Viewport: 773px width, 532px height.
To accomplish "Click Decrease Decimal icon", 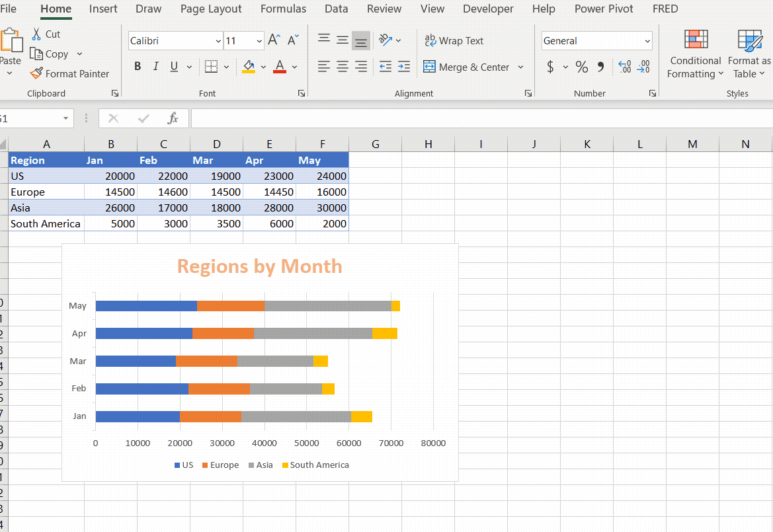I will [x=643, y=67].
